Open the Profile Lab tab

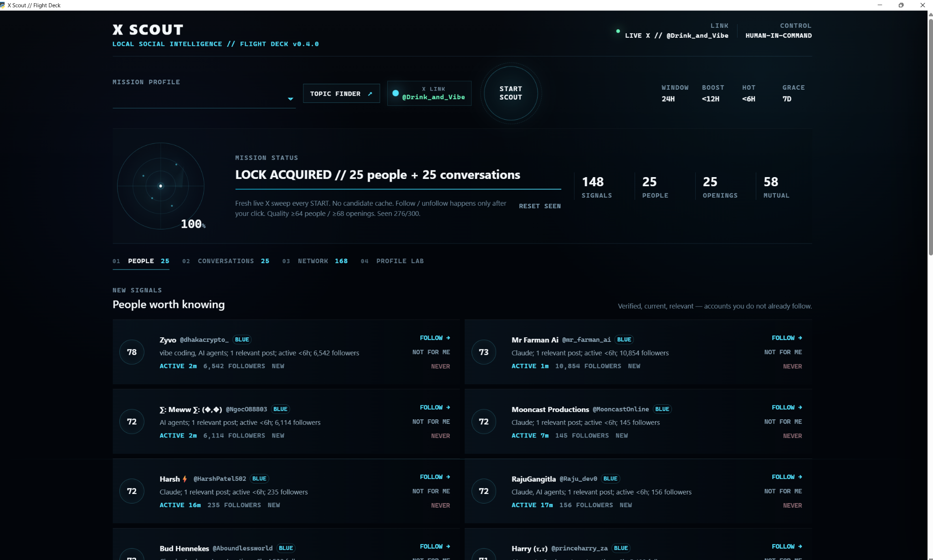(392, 261)
